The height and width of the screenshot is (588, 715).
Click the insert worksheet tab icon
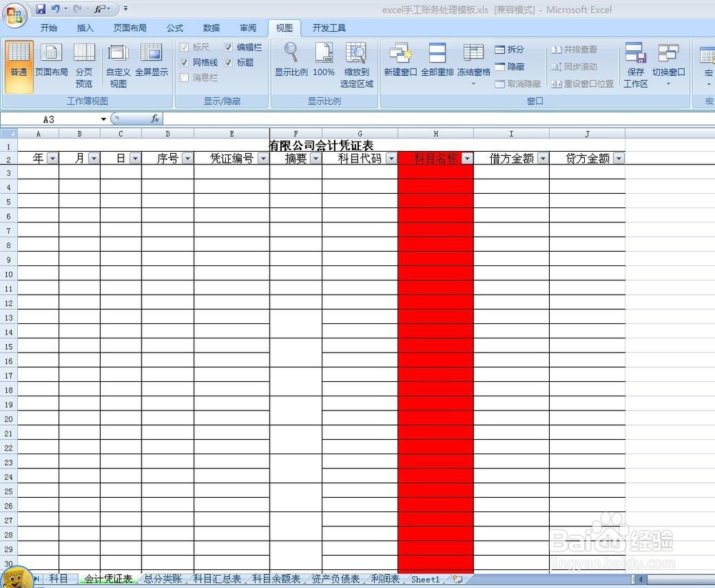[x=458, y=579]
